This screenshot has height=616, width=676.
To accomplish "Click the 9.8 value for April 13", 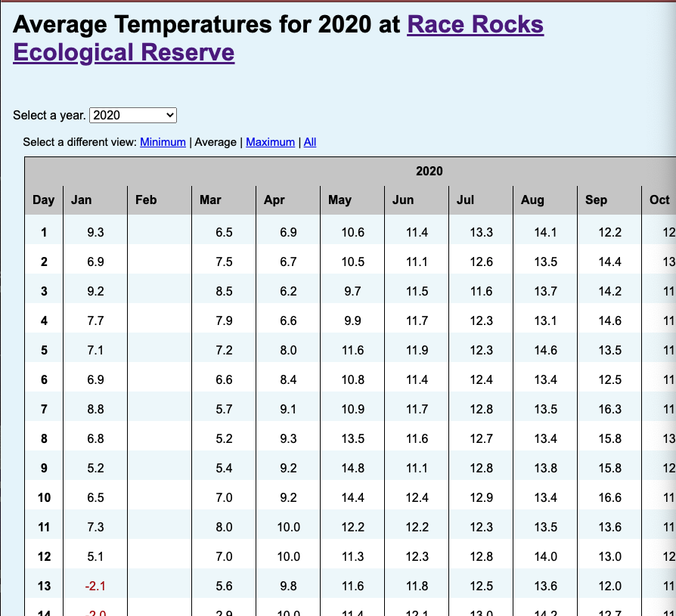I will [288, 587].
